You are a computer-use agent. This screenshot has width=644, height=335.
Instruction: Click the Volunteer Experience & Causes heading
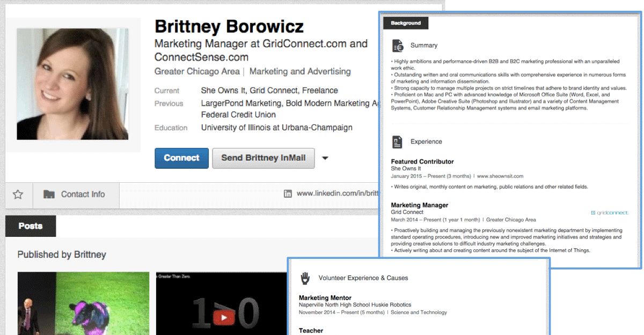(363, 278)
